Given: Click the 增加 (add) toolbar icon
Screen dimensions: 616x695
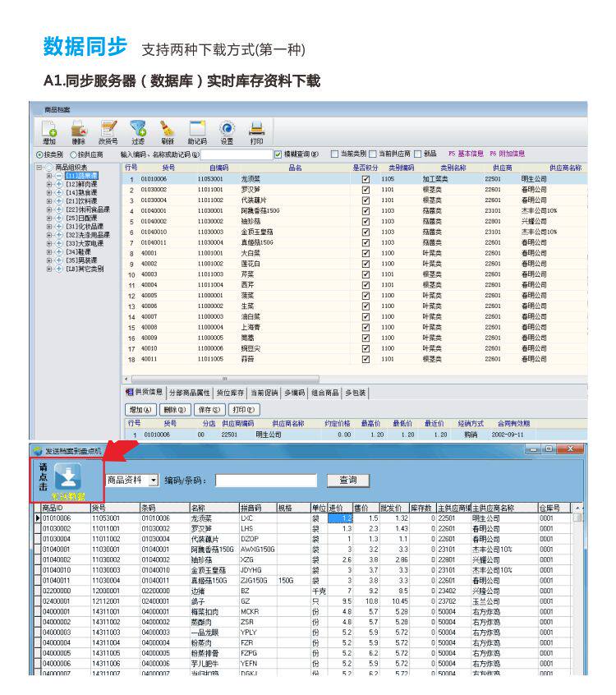Looking at the screenshot, I should tap(49, 132).
